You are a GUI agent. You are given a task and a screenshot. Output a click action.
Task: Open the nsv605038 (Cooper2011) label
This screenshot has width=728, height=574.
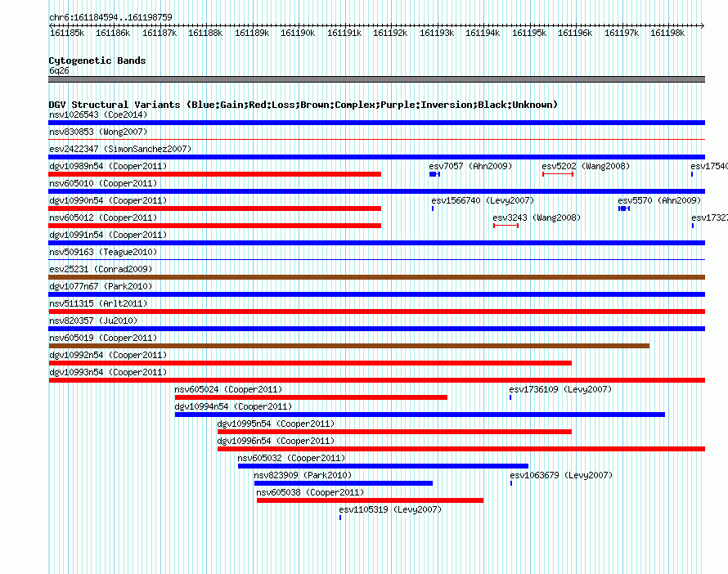coord(310,492)
